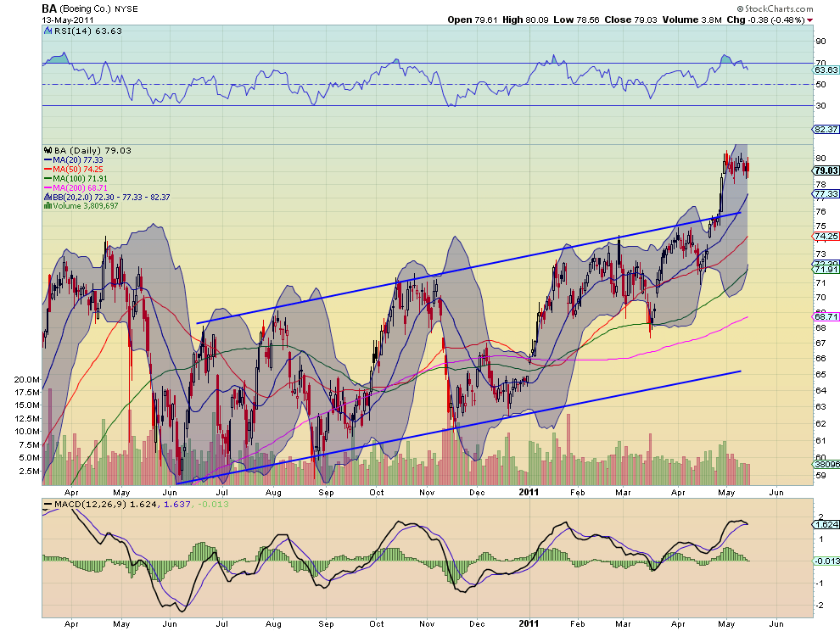
Task: Click the "20.0M" volume axis label
Action: click(27, 379)
